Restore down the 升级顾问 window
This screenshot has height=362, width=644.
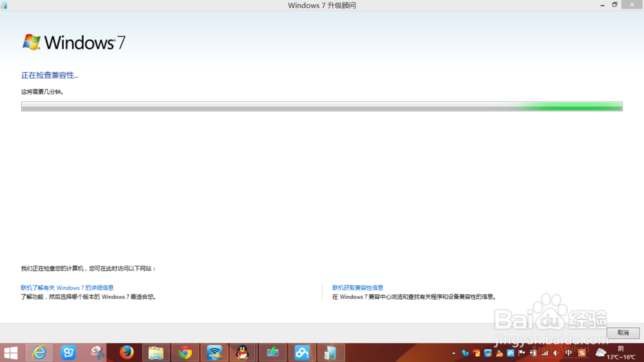point(615,5)
